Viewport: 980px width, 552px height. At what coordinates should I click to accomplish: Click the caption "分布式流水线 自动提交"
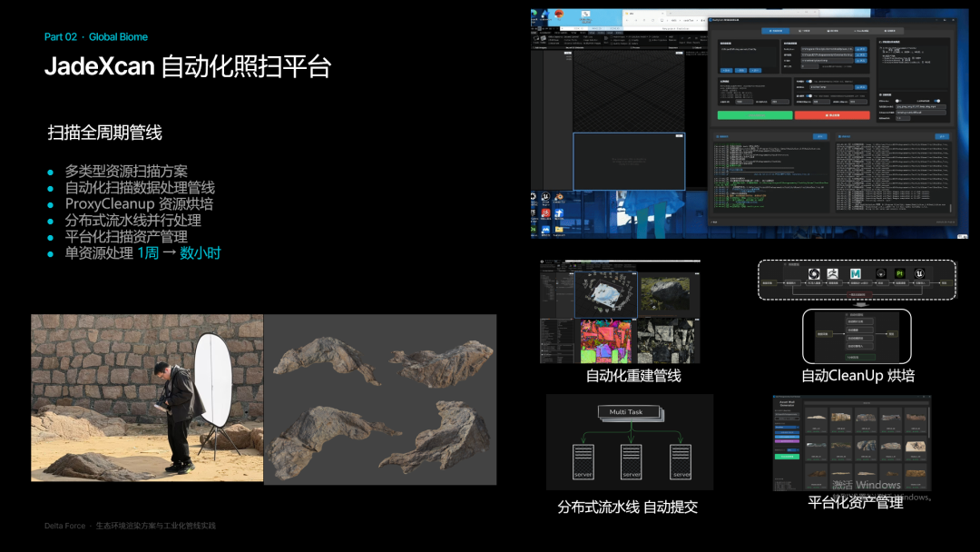pyautogui.click(x=628, y=507)
